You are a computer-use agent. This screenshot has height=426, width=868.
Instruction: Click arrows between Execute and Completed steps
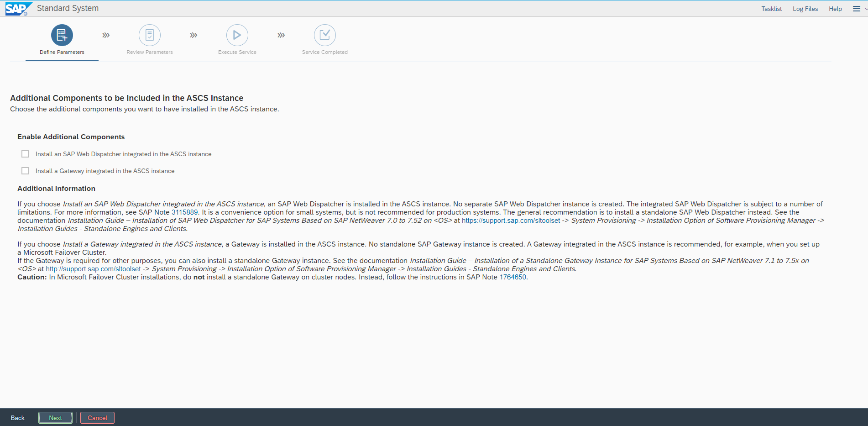pyautogui.click(x=281, y=35)
